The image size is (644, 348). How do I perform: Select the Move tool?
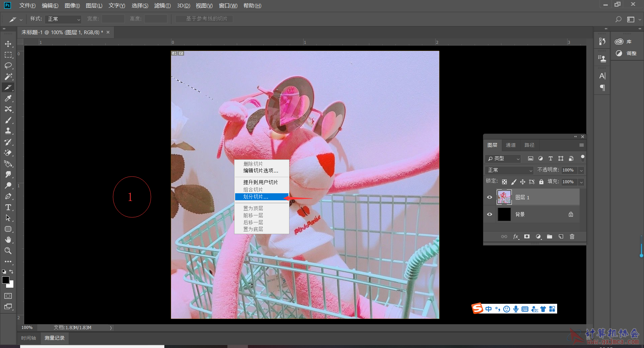8,44
